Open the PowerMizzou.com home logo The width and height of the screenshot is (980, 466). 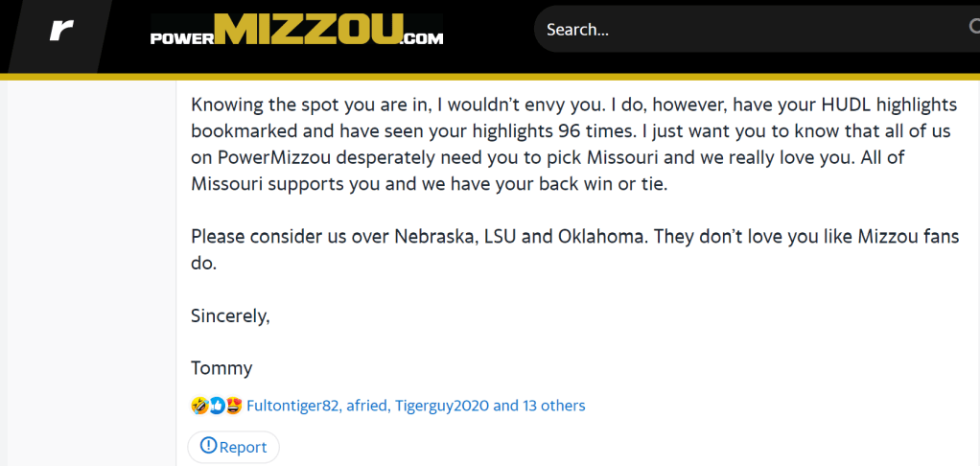click(x=297, y=31)
